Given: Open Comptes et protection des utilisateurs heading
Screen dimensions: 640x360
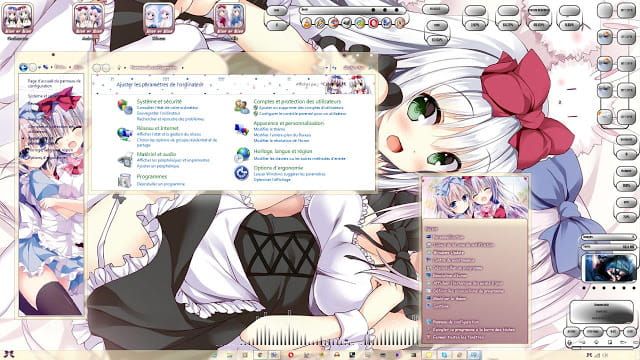Looking at the screenshot, I should (x=297, y=101).
